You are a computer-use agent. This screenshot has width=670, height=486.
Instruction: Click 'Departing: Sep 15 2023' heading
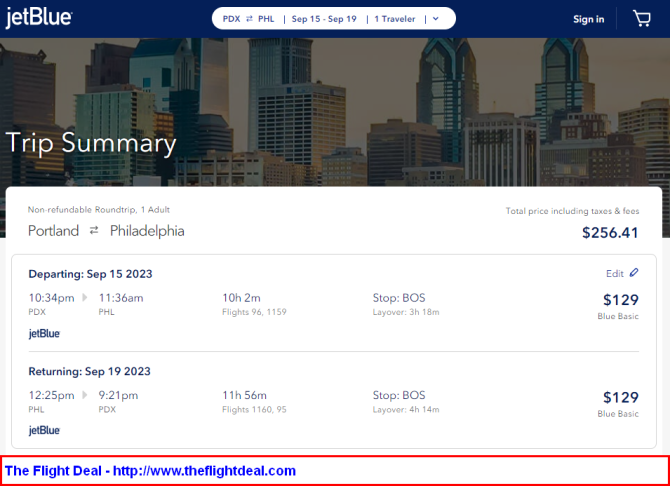click(x=91, y=274)
